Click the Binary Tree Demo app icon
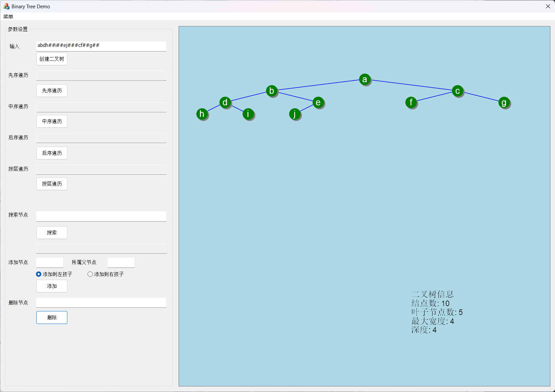555x392 pixels. [x=6, y=6]
